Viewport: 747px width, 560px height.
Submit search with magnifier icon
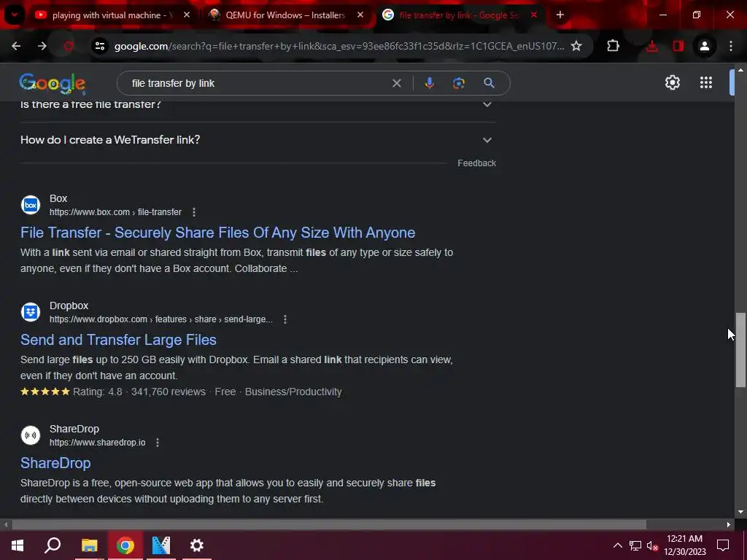click(x=489, y=83)
